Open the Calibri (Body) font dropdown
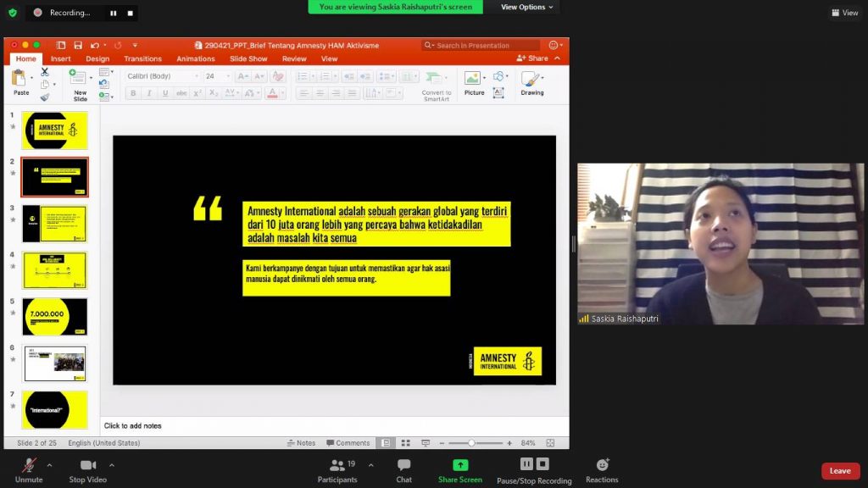Viewport: 868px width, 488px height. 161,76
